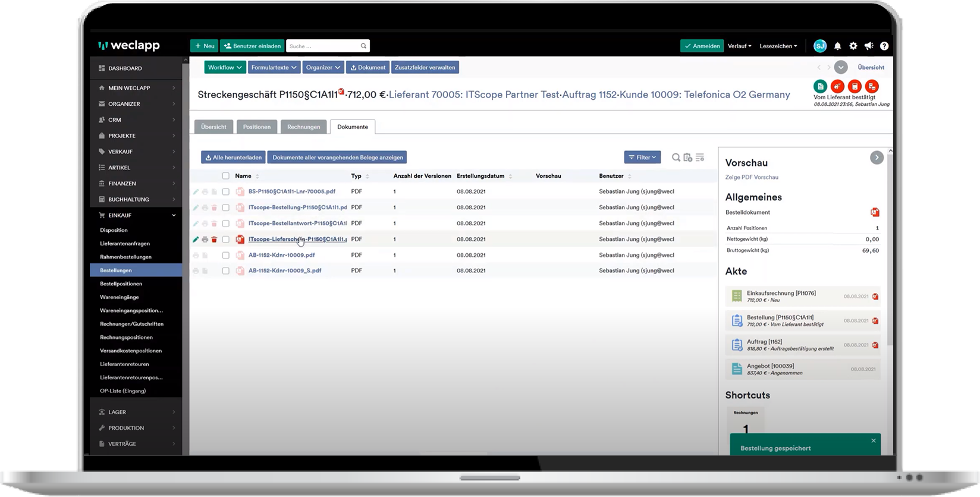Delete ITscope-Lieferschein document with trash icon
This screenshot has width=980, height=497.
pos(214,240)
